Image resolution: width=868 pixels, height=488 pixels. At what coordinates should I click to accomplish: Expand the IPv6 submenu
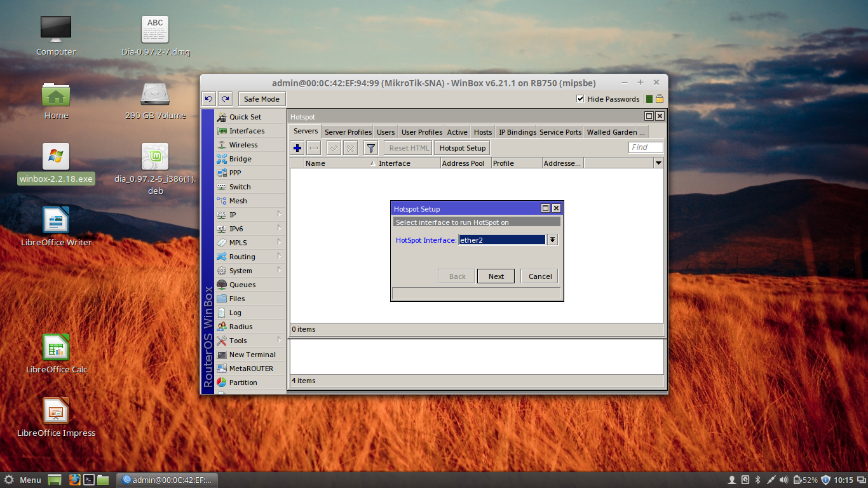coord(250,229)
